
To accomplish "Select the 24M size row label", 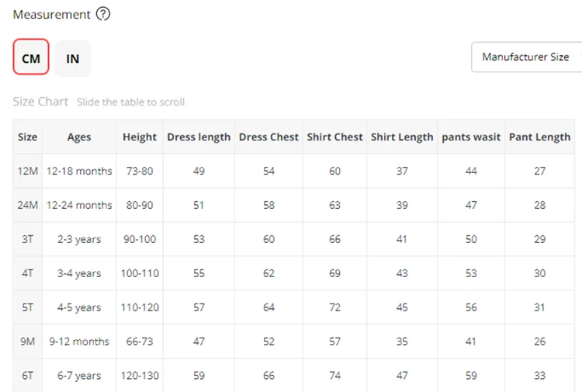I will pos(27,205).
